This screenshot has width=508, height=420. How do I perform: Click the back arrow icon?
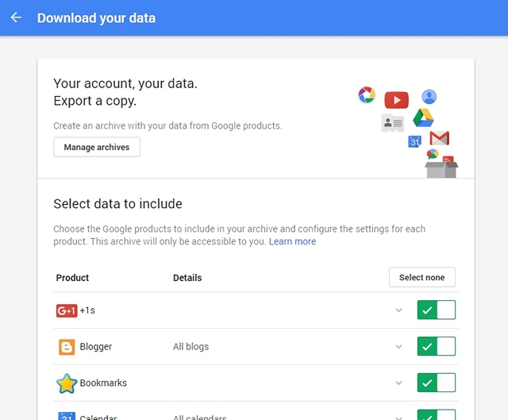point(16,17)
